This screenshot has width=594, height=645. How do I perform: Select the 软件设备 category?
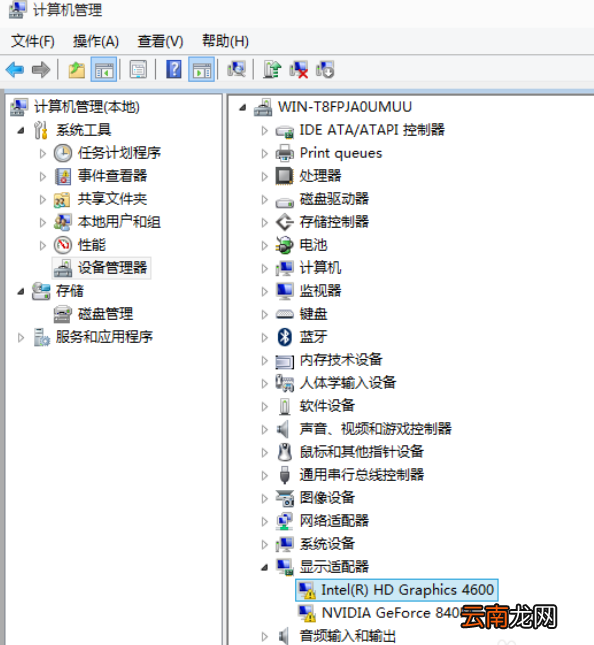click(327, 406)
